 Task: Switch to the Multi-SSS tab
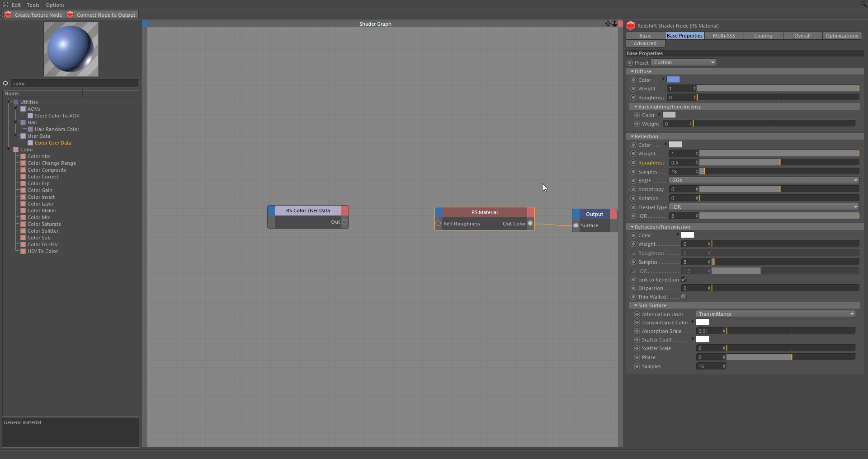[x=724, y=36]
